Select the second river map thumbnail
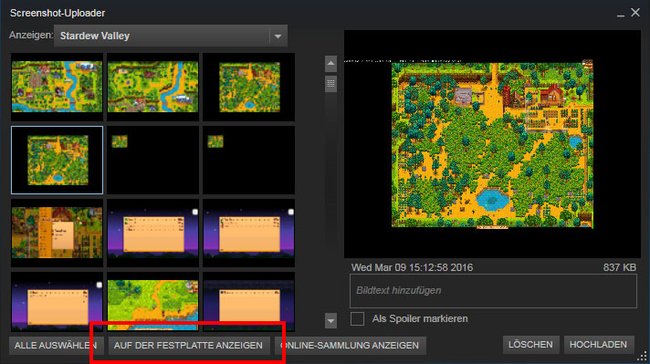Screen dimensions: 650x364 point(153,87)
